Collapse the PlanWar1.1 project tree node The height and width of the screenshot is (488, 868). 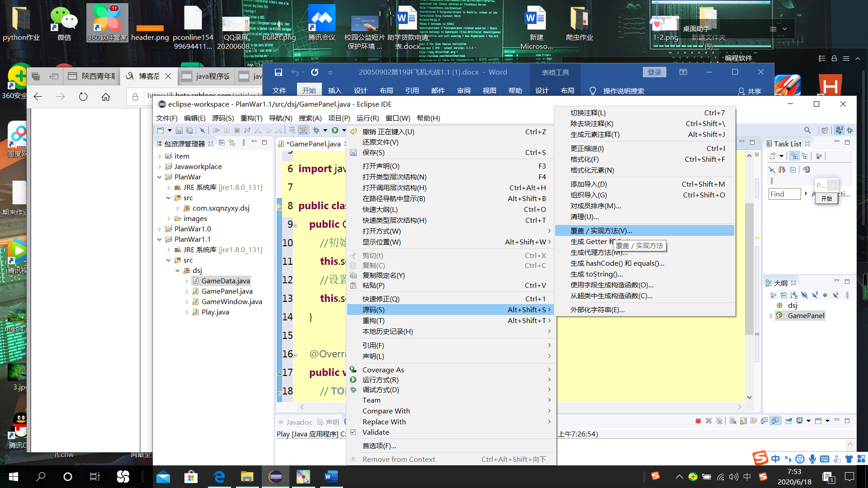[160, 239]
